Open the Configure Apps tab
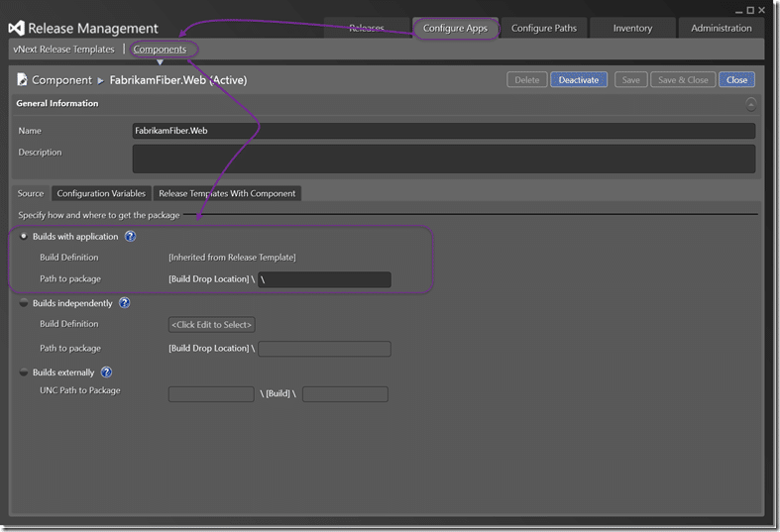 pyautogui.click(x=455, y=28)
